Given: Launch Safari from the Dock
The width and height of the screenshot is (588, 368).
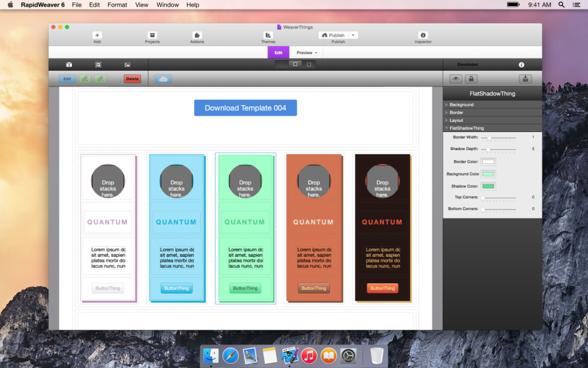Looking at the screenshot, I should 230,355.
